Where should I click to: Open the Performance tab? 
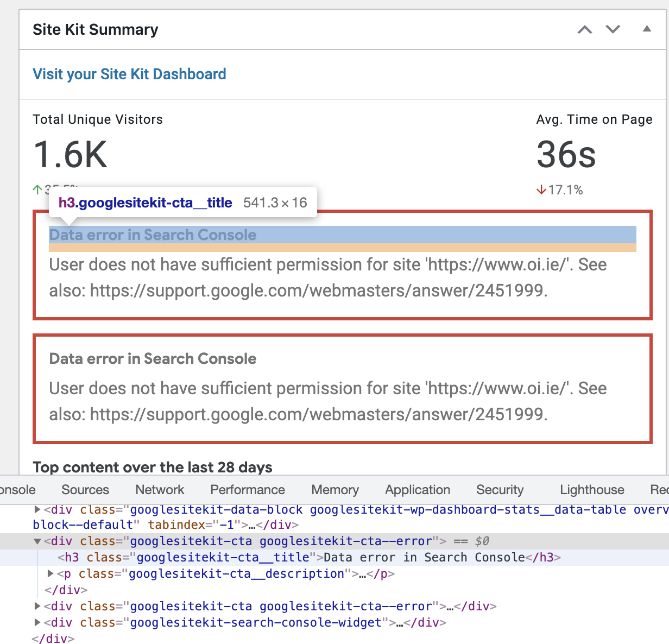click(x=248, y=490)
